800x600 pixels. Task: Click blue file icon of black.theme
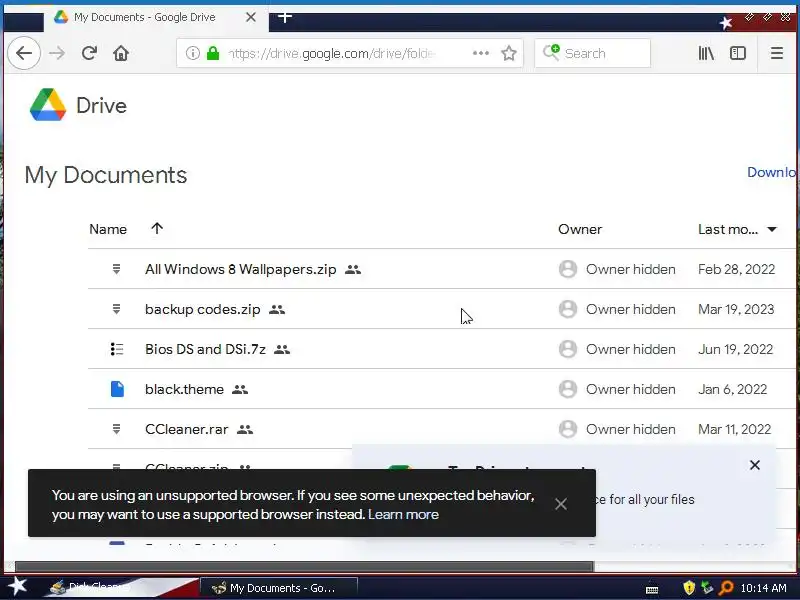[117, 389]
